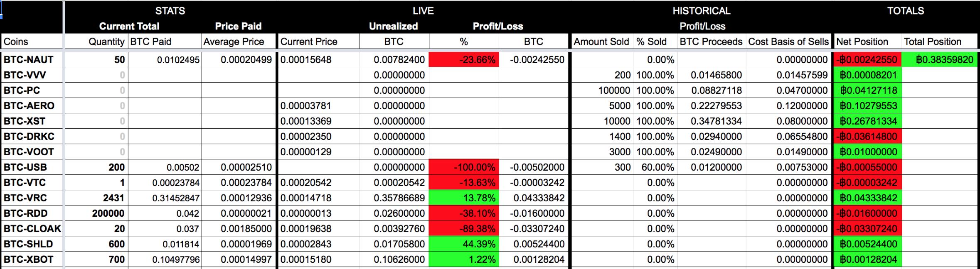Click the Current Price column header
This screenshot has width=980, height=269.
pos(309,42)
